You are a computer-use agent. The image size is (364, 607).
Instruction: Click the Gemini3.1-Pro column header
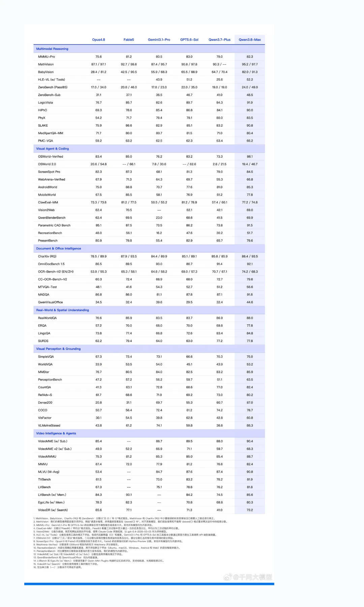(159, 40)
